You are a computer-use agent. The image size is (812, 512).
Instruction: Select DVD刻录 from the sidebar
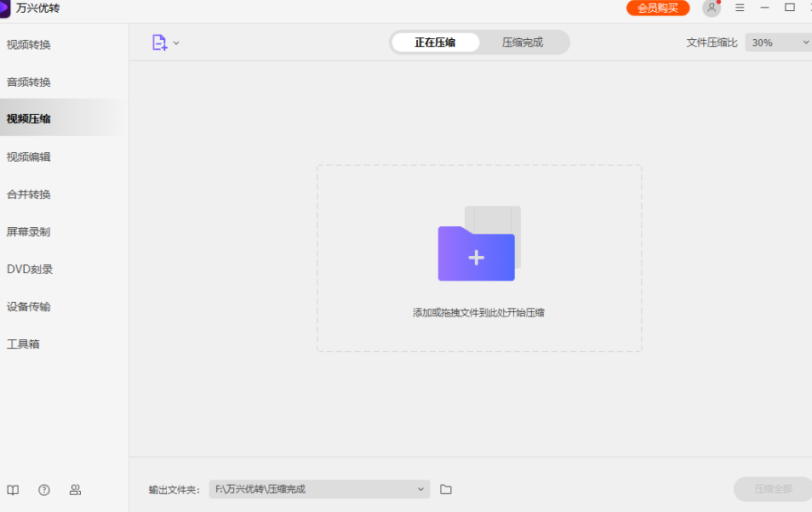(30, 270)
